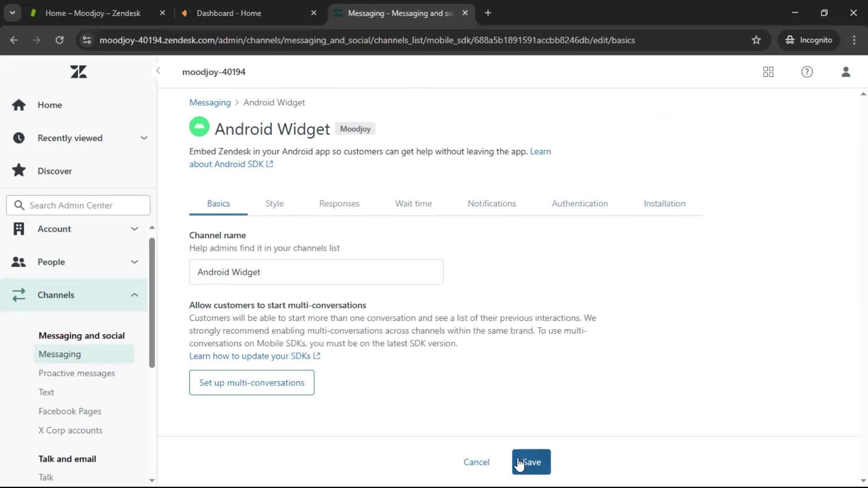Reload the page in browser
The image size is (868, 488).
tap(59, 40)
